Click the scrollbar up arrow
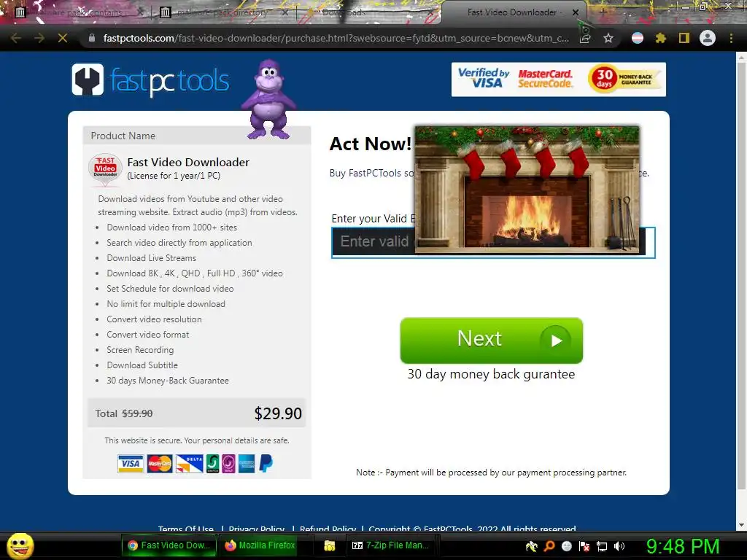The width and height of the screenshot is (747, 560). [741, 58]
